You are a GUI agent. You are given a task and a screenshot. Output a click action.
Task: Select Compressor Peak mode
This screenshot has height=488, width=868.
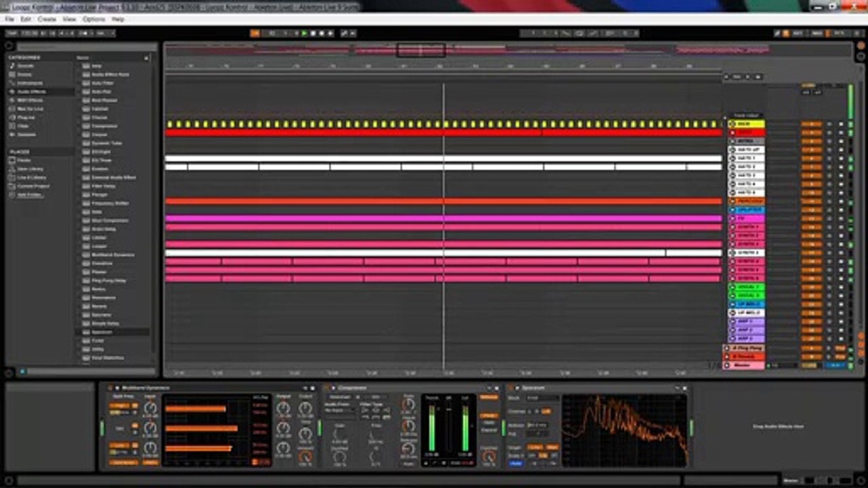click(488, 415)
